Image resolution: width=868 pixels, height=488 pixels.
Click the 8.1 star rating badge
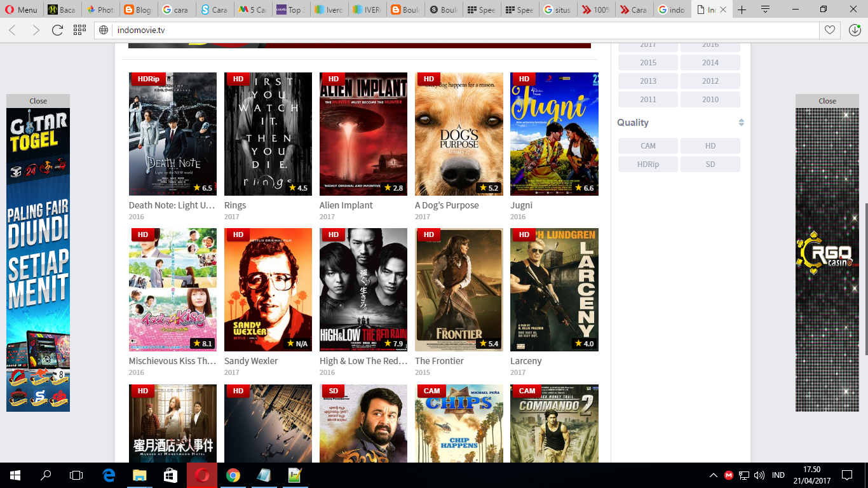coord(202,344)
